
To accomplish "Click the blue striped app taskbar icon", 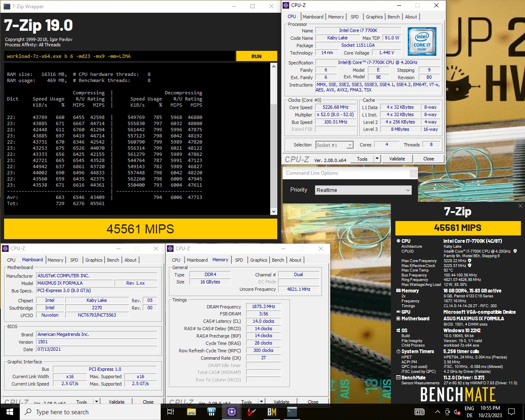I will point(212,412).
